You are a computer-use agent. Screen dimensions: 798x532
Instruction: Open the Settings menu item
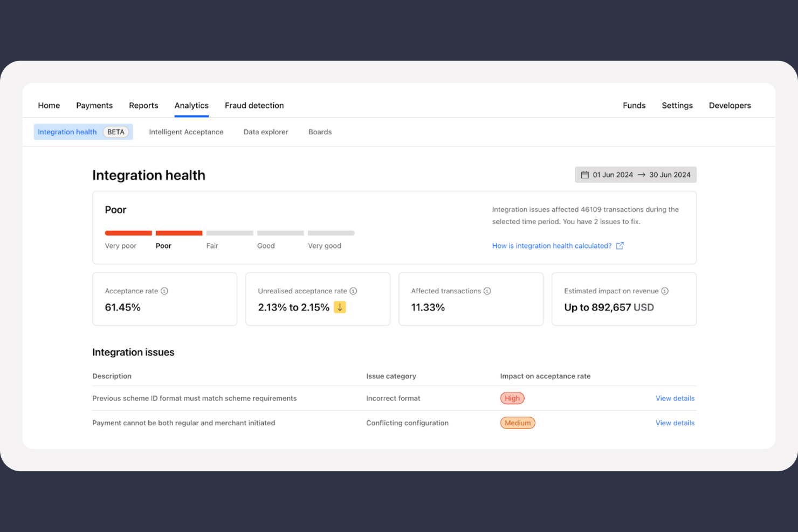(677, 105)
